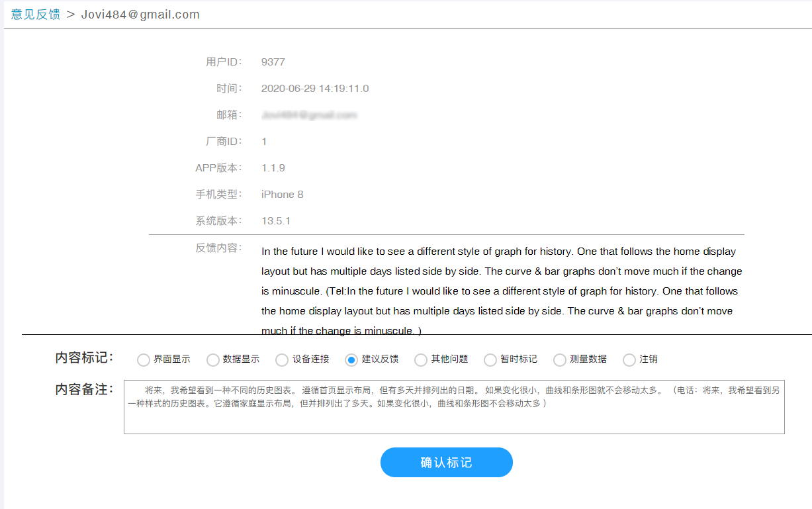The width and height of the screenshot is (812, 509).
Task: Click the 厂商ID field label
Action: click(224, 141)
